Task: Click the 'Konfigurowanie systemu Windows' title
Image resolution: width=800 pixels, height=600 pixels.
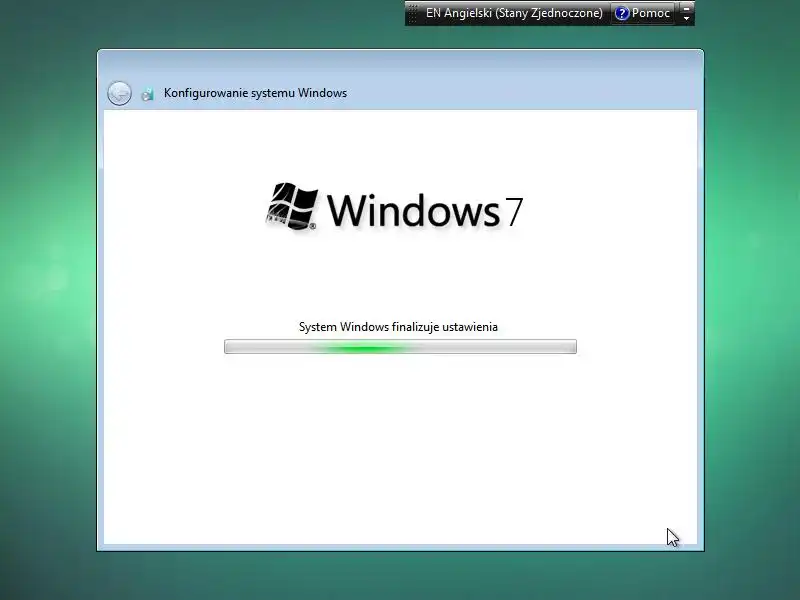Action: (255, 93)
